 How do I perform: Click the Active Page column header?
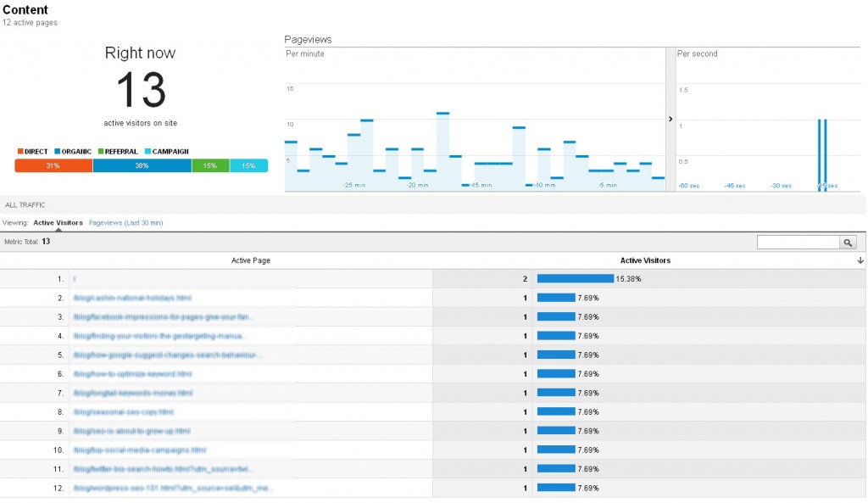pos(251,261)
